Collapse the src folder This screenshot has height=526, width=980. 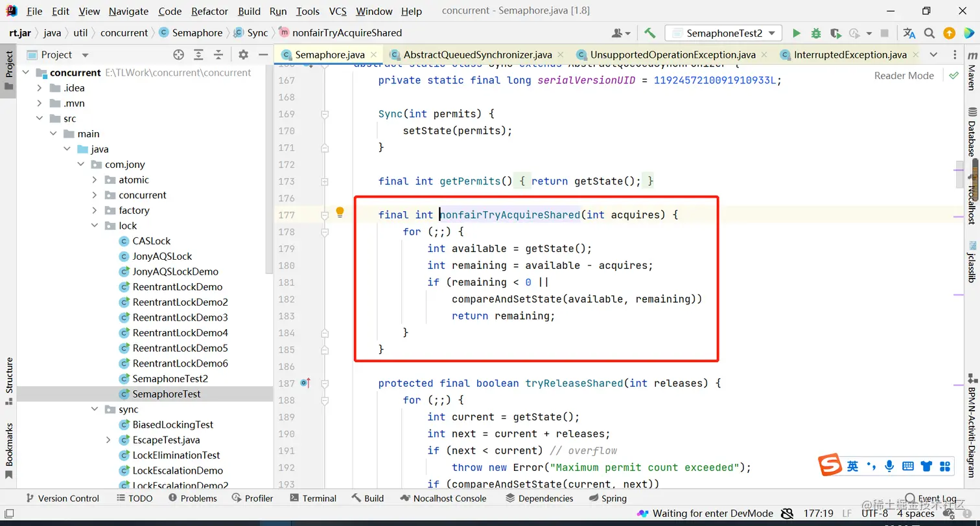[x=40, y=119]
